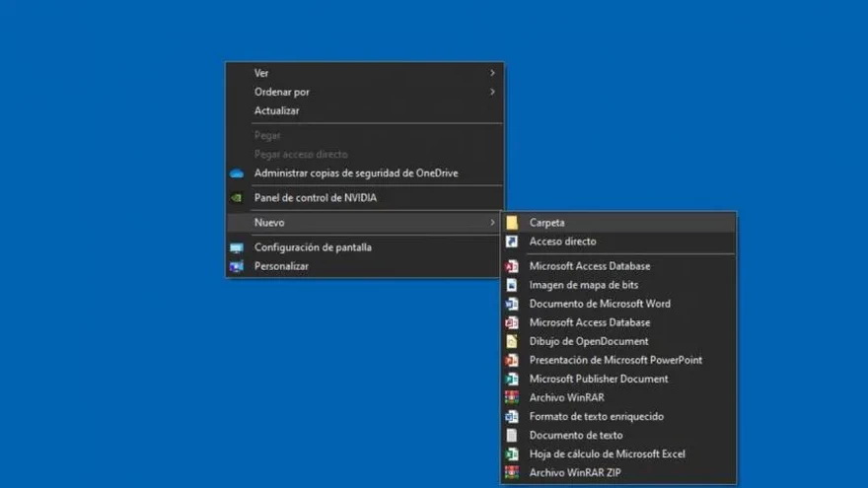Click the Microsoft Word document icon
This screenshot has width=868, height=488.
pyautogui.click(x=512, y=304)
